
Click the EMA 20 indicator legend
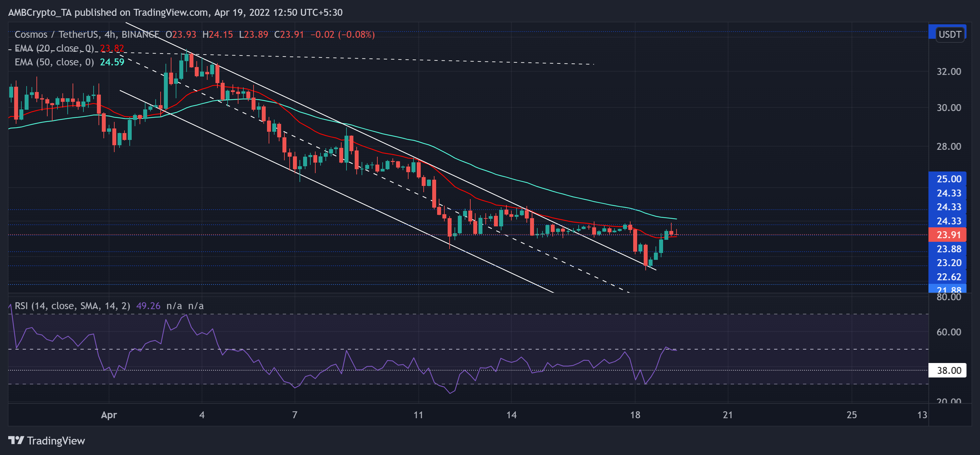(54, 48)
